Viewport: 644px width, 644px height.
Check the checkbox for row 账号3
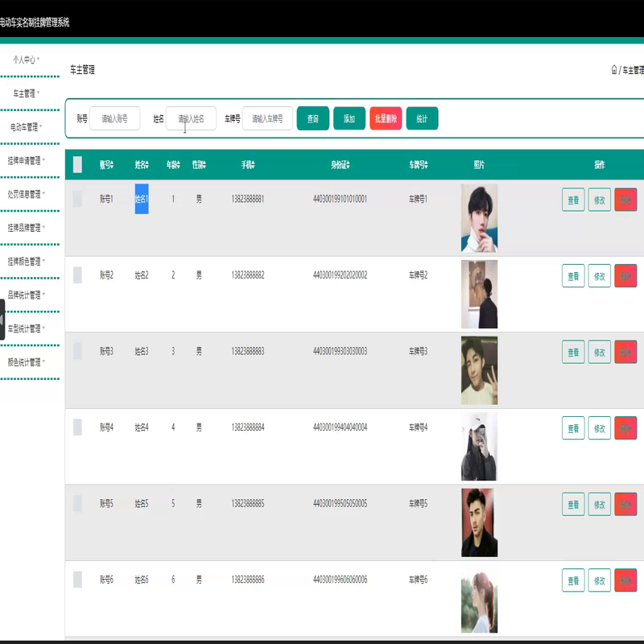77,351
